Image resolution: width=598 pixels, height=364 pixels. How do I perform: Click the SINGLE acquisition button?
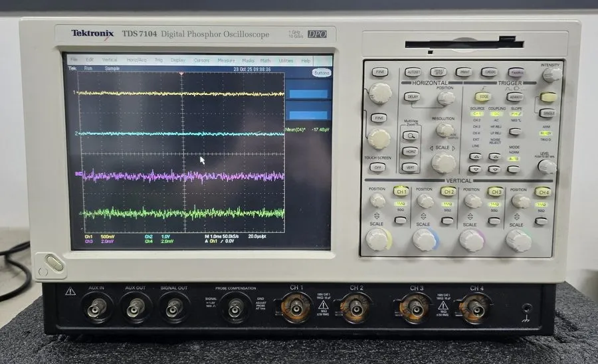(548, 113)
